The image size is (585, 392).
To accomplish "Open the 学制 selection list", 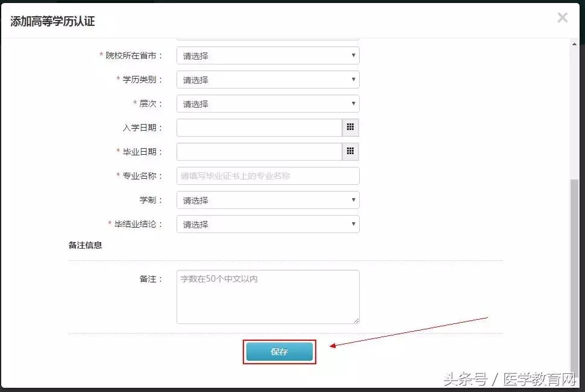I will 265,199.
